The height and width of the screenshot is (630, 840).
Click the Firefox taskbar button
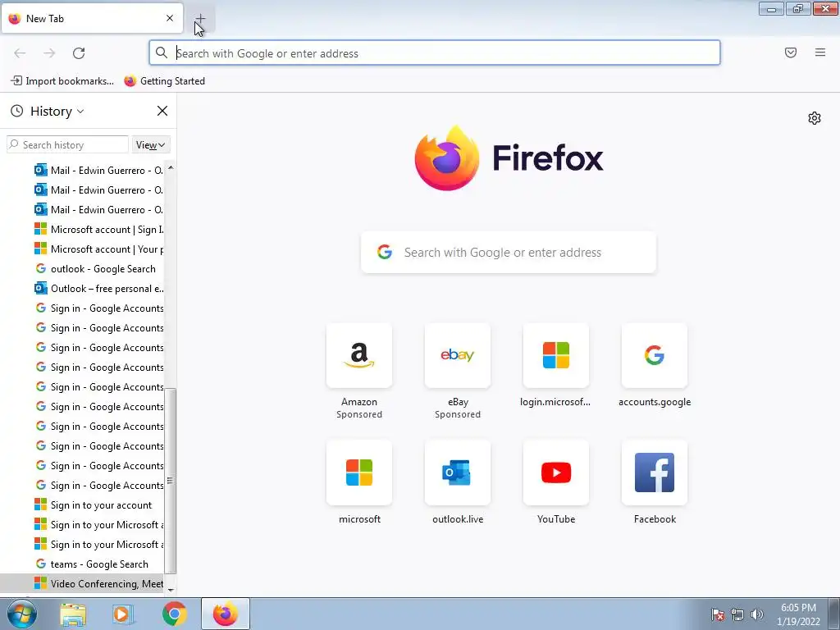(225, 614)
